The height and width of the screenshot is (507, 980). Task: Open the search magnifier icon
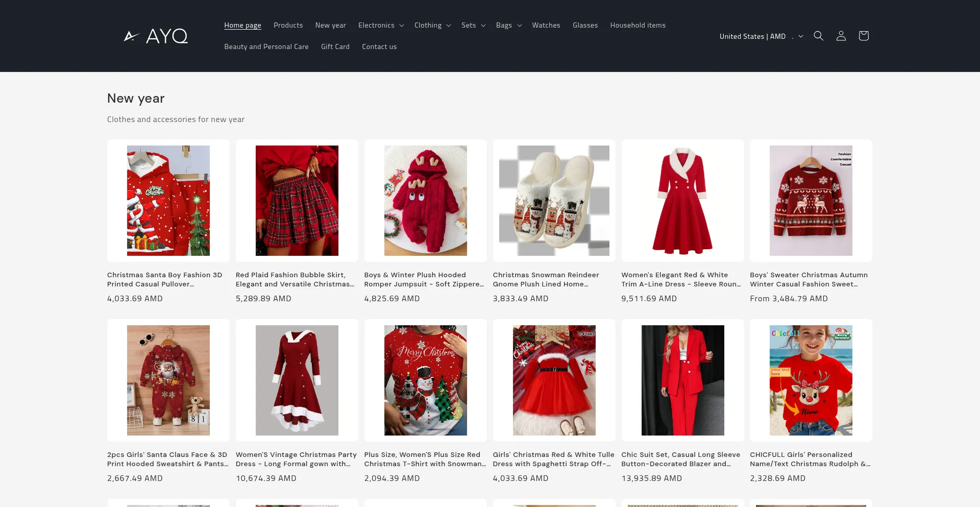coord(818,36)
